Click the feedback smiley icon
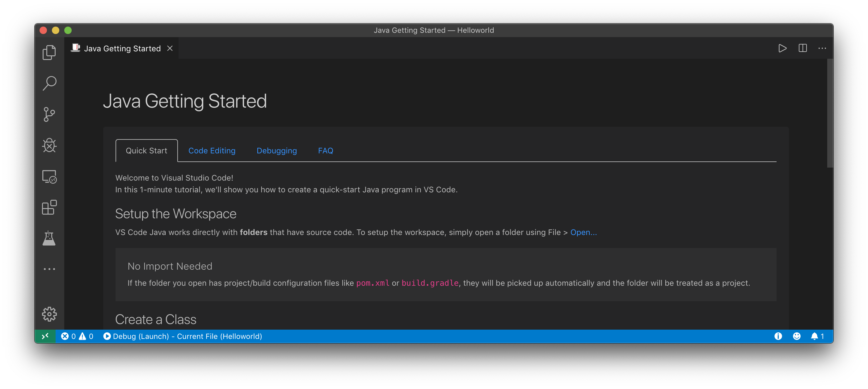This screenshot has width=868, height=389. [x=797, y=336]
